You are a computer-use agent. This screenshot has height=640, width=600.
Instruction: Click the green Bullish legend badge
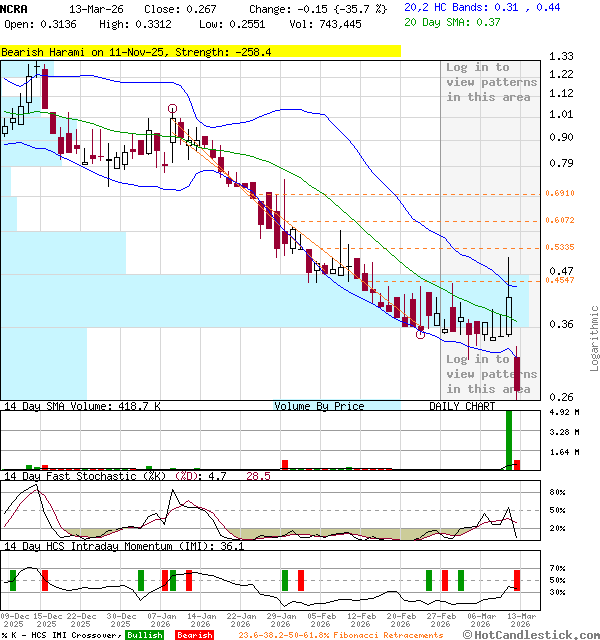click(145, 635)
